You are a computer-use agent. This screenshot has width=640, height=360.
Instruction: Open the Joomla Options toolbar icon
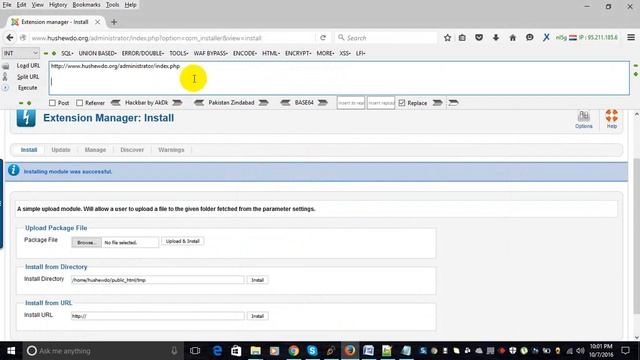click(584, 119)
